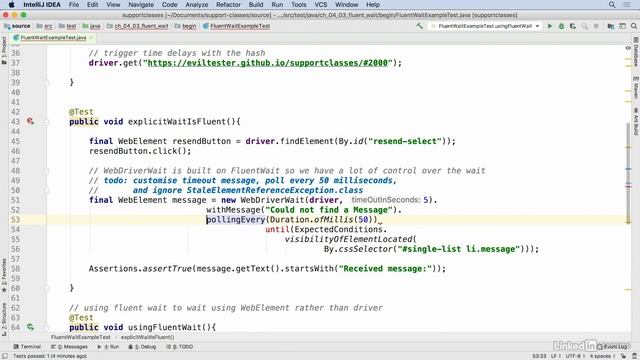Run the selected configuration with play icon
The image size is (640, 360).
click(550, 26)
